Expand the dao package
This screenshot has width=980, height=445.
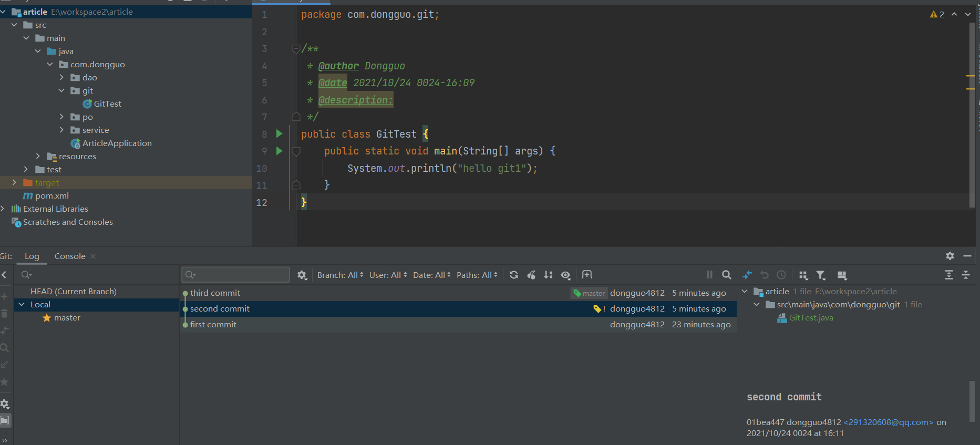[x=61, y=77]
